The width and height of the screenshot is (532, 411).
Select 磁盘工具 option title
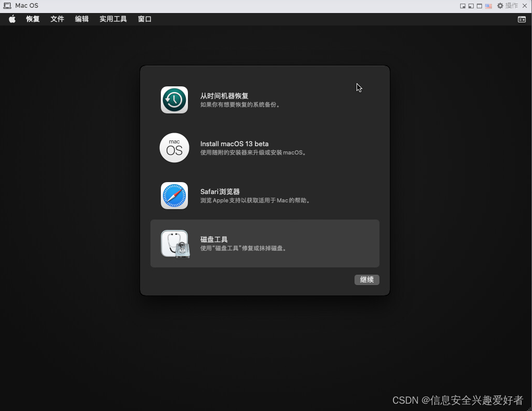pyautogui.click(x=214, y=239)
